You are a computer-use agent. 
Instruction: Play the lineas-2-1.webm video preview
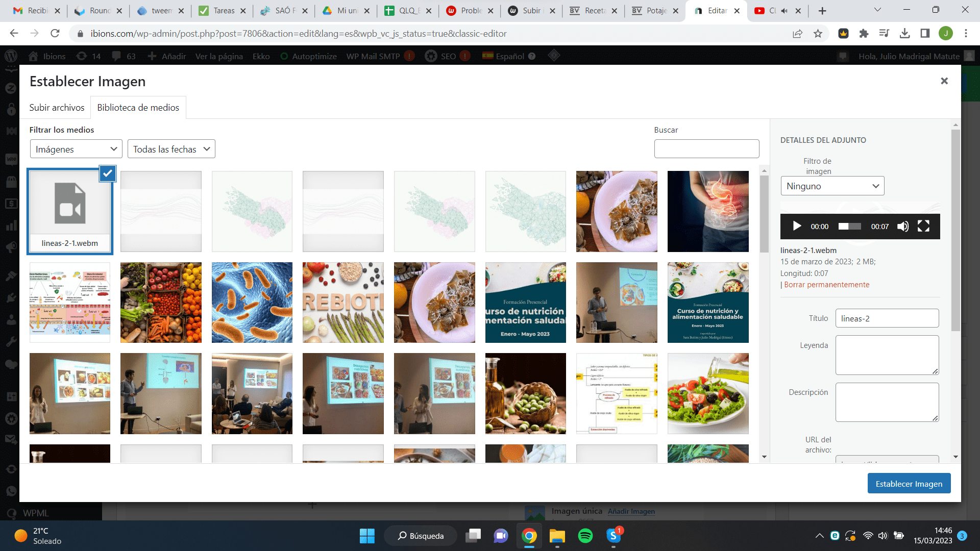797,226
